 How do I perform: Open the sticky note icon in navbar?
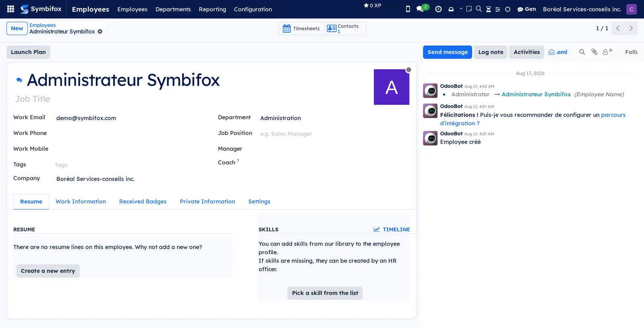click(469, 8)
